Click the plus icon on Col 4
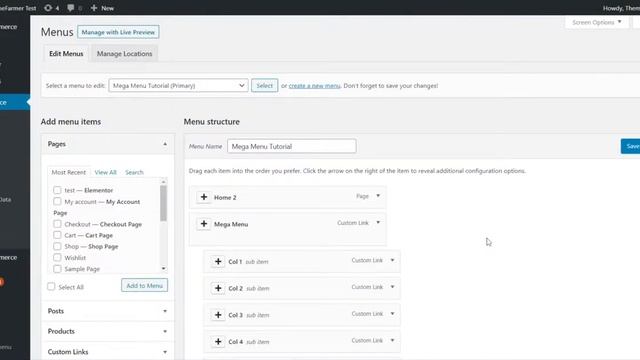Screen dimensions: 640x360 click(218, 341)
